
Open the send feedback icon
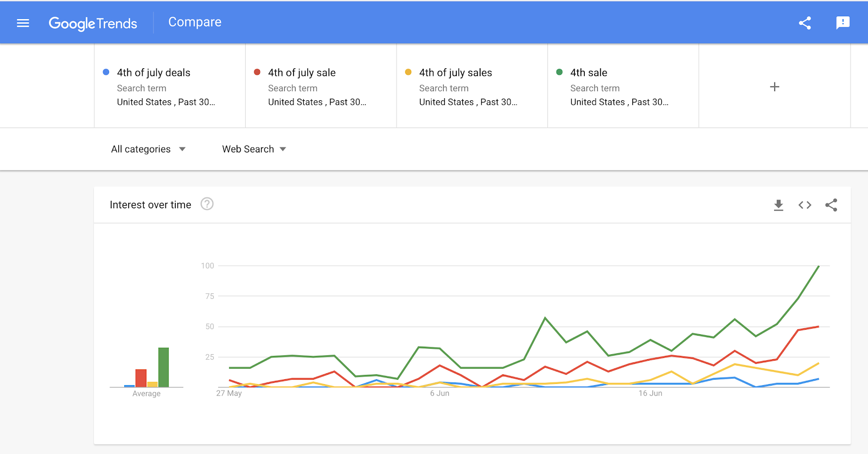click(x=843, y=23)
